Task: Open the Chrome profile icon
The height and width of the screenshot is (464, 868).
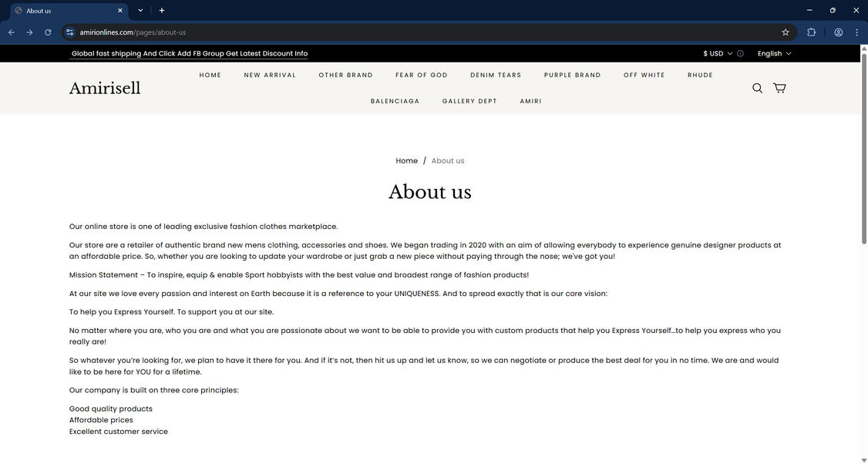Action: [839, 32]
